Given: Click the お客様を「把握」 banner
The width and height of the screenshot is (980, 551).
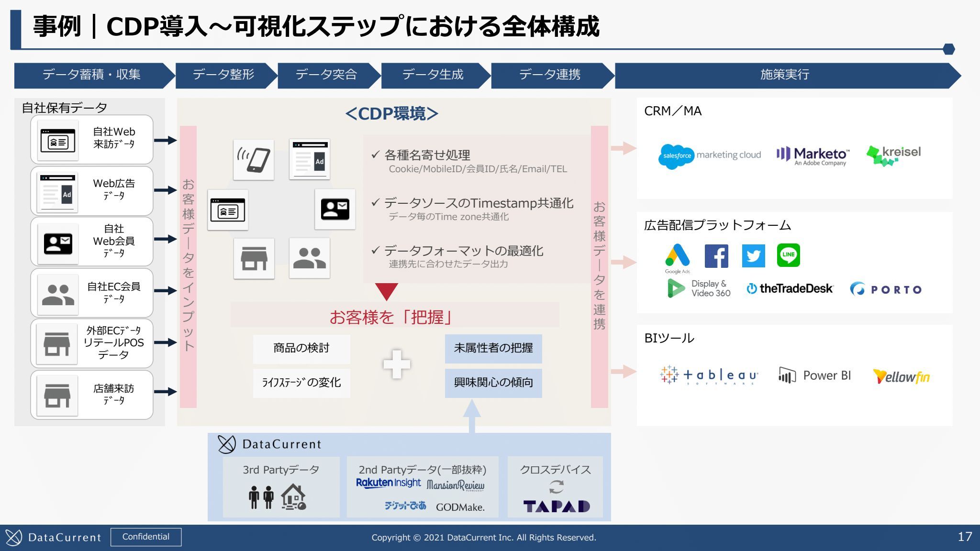Looking at the screenshot, I should pyautogui.click(x=395, y=315).
